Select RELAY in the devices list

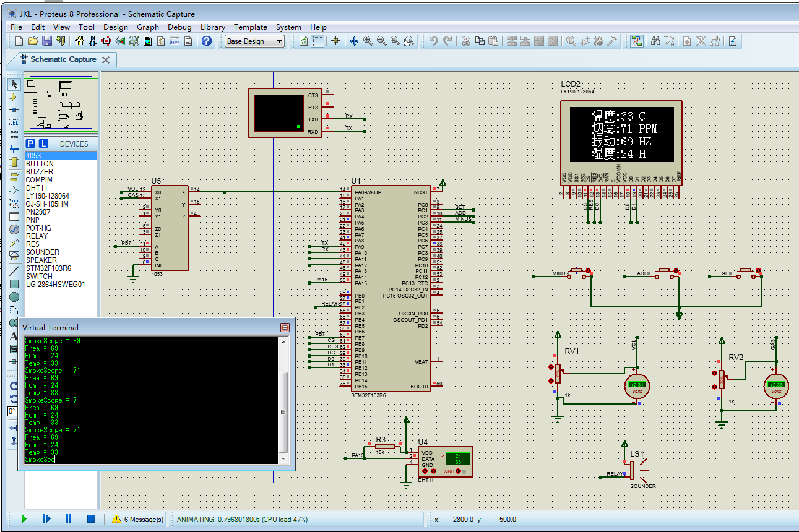(61, 236)
